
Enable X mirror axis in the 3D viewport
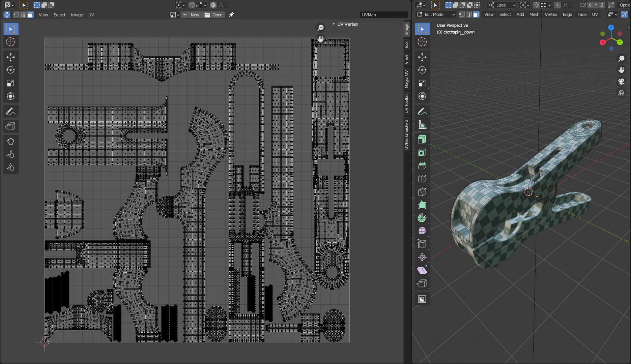(x=590, y=5)
